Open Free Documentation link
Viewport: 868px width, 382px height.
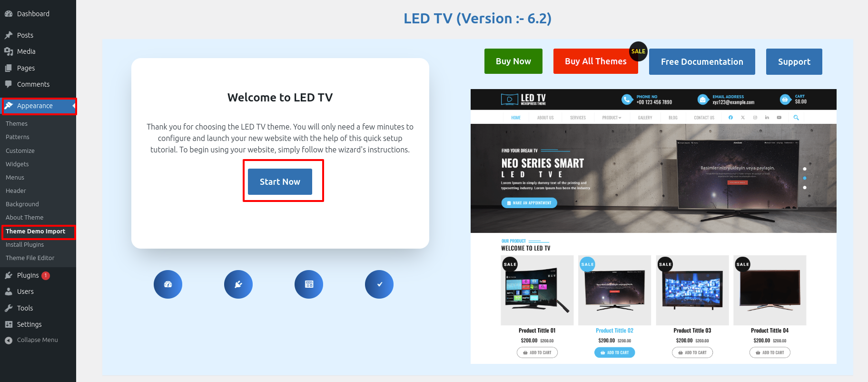click(702, 62)
